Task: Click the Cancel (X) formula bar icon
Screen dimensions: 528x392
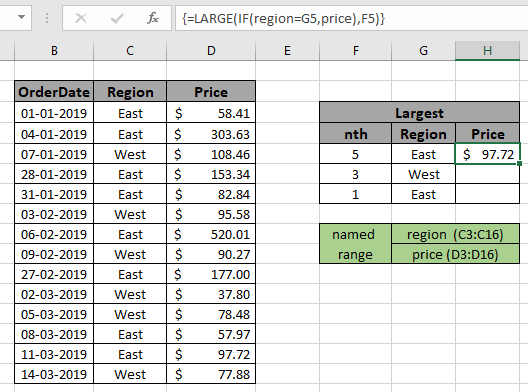Action: click(81, 18)
